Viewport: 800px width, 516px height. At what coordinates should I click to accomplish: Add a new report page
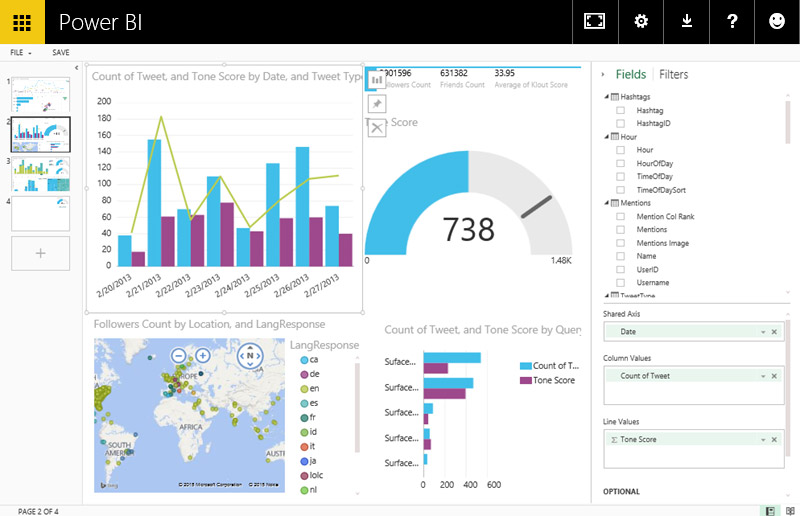point(40,253)
